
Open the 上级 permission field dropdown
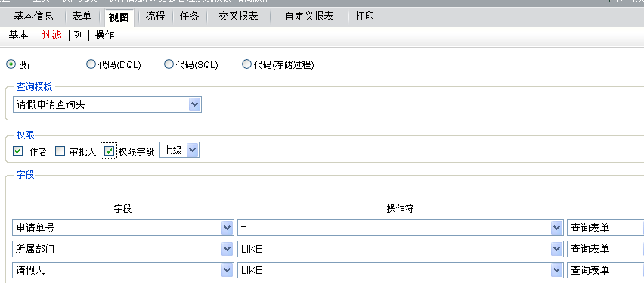coord(179,150)
